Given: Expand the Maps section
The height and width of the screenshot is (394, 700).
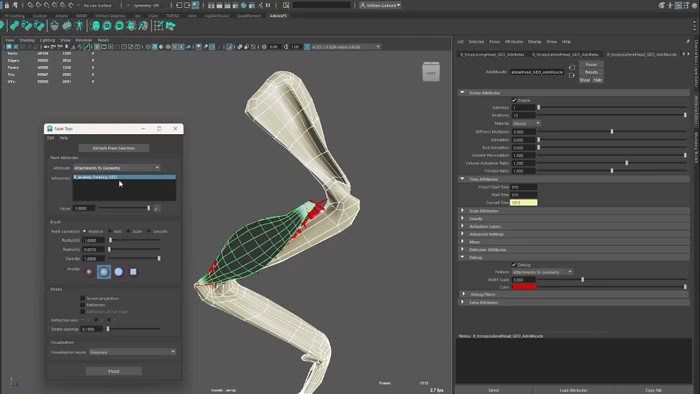Looking at the screenshot, I should pyautogui.click(x=462, y=242).
